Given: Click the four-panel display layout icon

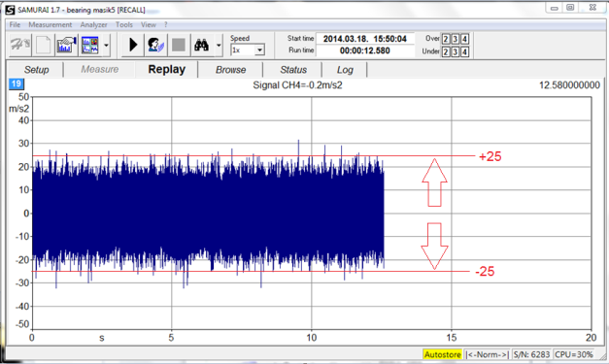Looking at the screenshot, I should tap(89, 45).
